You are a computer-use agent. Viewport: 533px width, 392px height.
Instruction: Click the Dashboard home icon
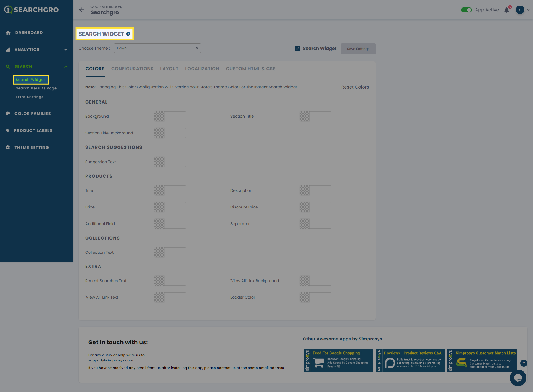tap(8, 33)
